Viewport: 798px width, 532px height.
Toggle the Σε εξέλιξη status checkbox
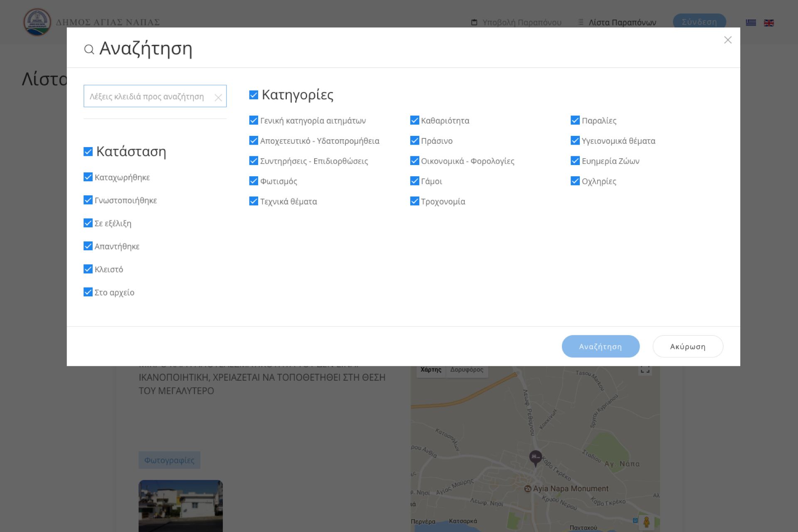[x=88, y=223]
